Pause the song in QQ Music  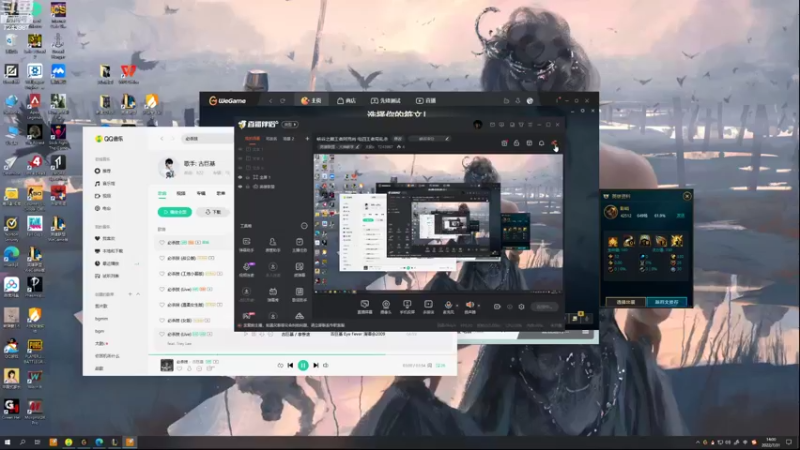(303, 365)
